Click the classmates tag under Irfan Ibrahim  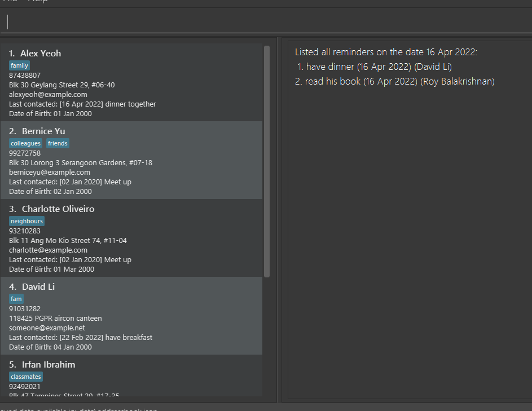tap(26, 377)
